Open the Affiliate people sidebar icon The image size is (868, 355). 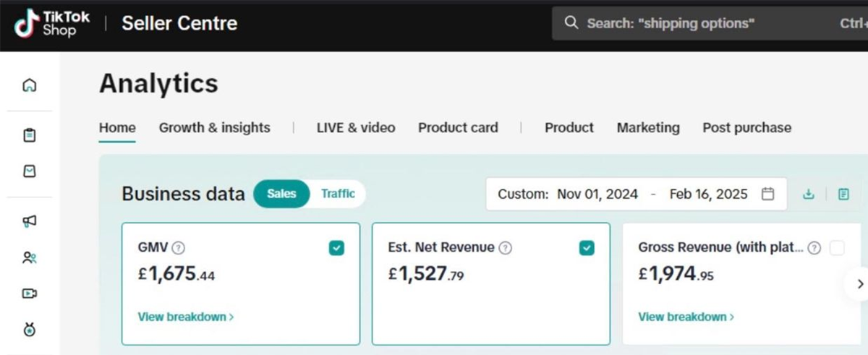click(x=30, y=257)
